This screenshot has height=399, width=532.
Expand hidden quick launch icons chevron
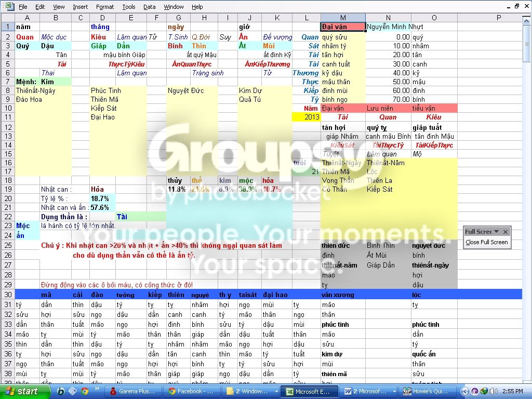pos(97,389)
